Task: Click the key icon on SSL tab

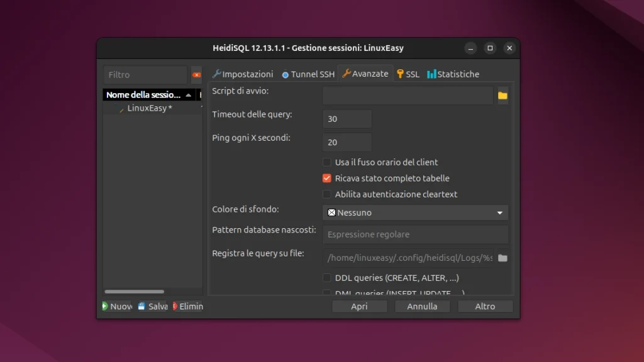Action: tap(400, 74)
